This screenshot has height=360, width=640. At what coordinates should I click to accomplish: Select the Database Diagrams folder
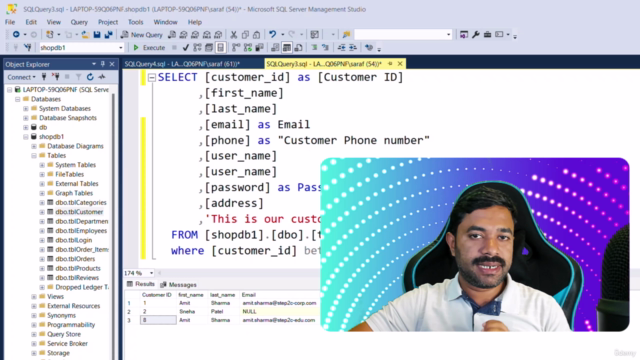point(75,146)
